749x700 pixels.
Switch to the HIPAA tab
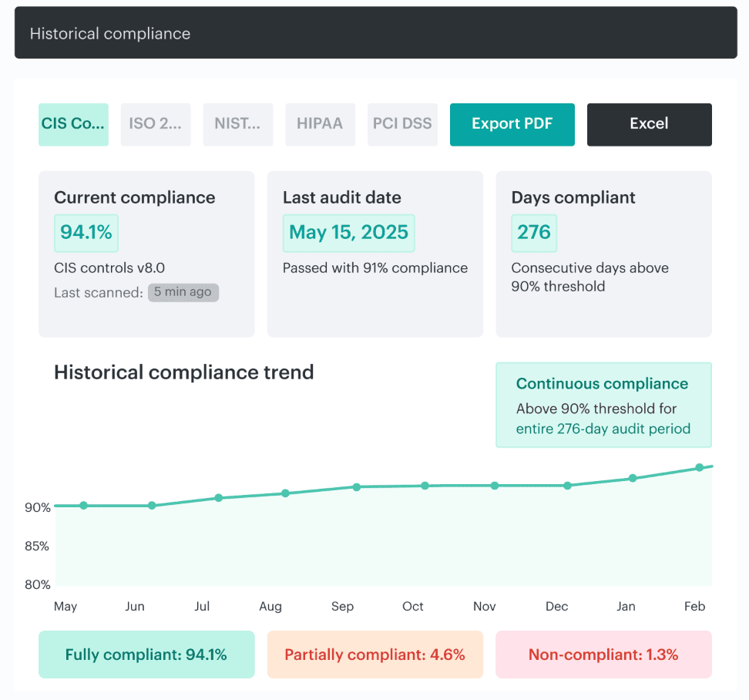click(320, 124)
